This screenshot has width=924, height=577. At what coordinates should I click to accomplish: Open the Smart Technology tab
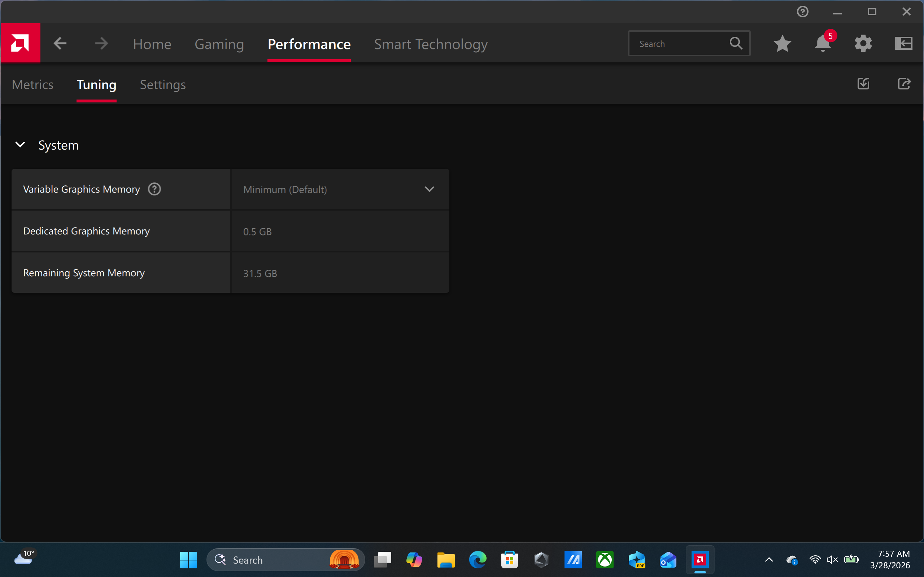click(431, 44)
